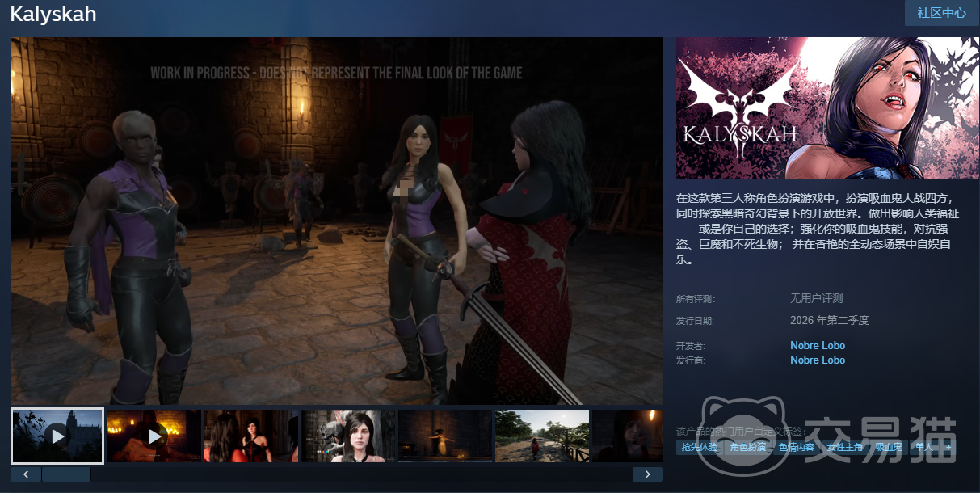Viewport: 980px width, 493px height.
Task: Play the first trailer video thumbnail
Action: pos(57,436)
